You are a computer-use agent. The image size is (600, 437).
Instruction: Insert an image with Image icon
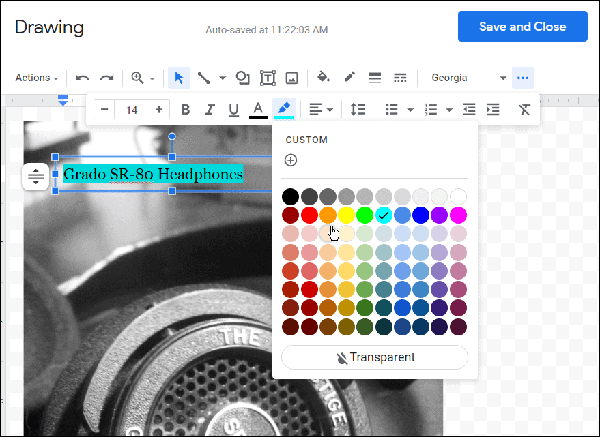click(x=292, y=78)
